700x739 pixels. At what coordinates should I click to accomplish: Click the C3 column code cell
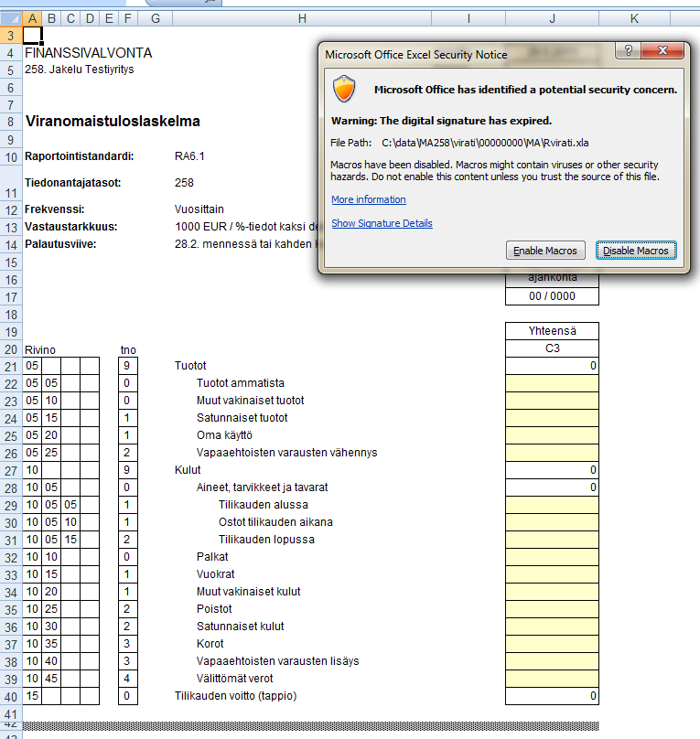point(552,348)
